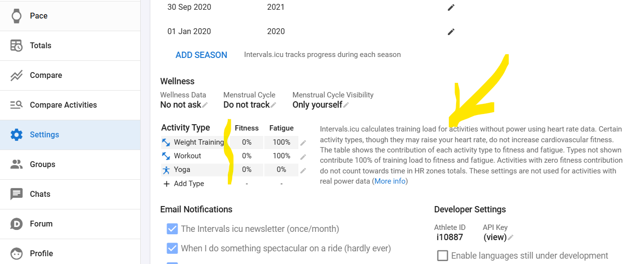Click the pencil icon for 2021 season
Screen dimensions: 644x264
451,7
